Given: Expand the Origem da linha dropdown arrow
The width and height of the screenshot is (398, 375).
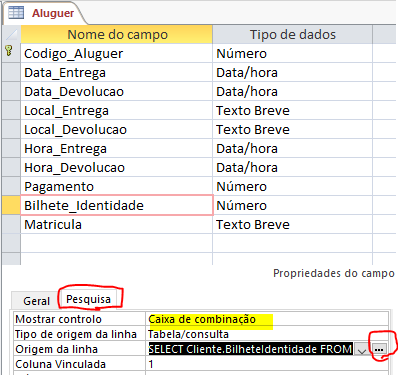Looking at the screenshot, I should [362, 349].
